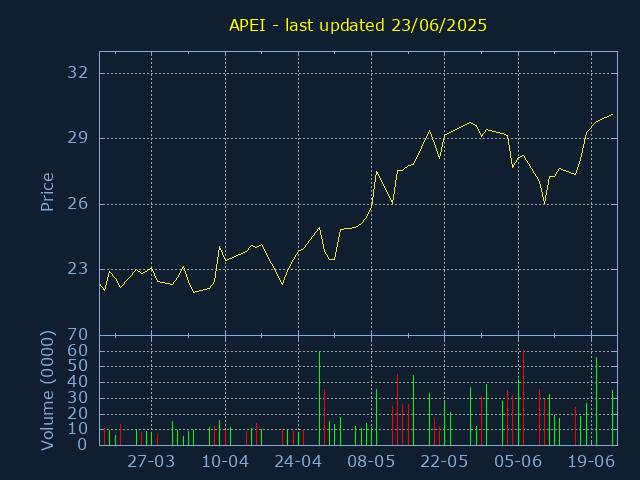Click the price axis value 29
640x480 pixels.
[x=78, y=138]
